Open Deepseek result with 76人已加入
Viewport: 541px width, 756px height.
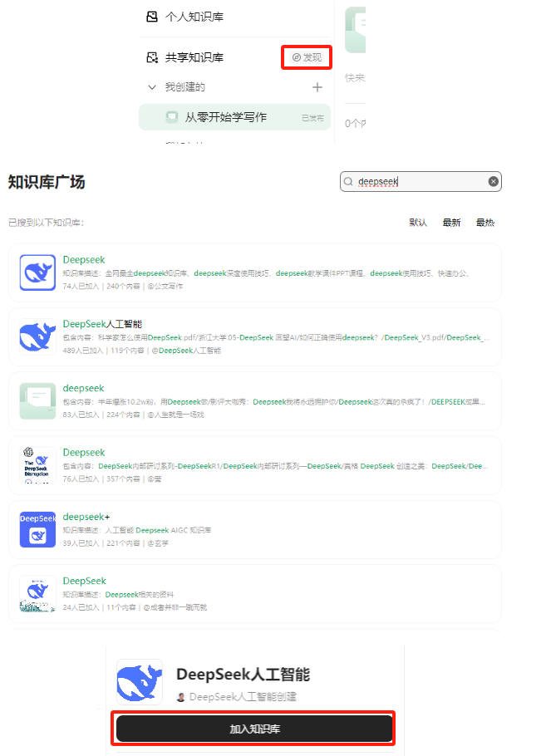coord(255,465)
